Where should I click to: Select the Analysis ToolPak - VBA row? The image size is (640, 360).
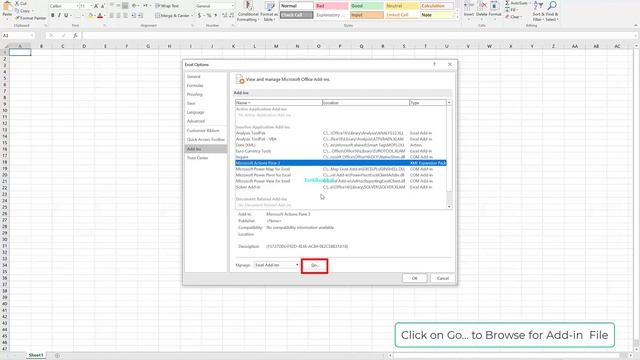(x=341, y=139)
